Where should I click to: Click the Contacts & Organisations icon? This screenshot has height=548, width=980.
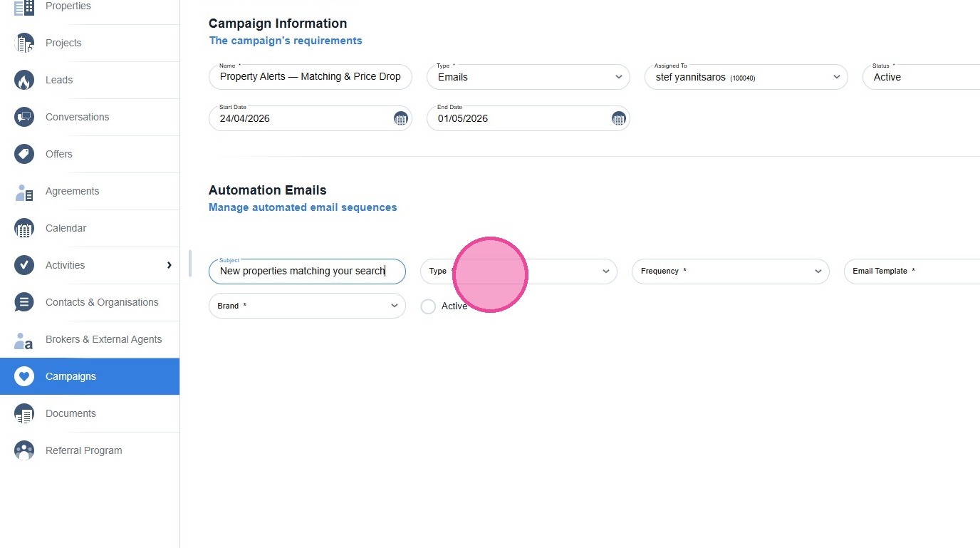(x=24, y=302)
